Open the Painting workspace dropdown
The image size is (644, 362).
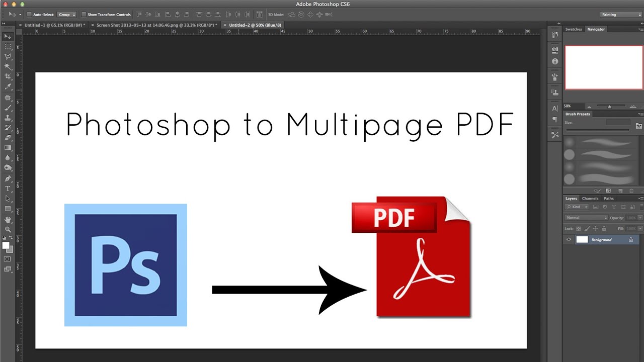coord(621,15)
